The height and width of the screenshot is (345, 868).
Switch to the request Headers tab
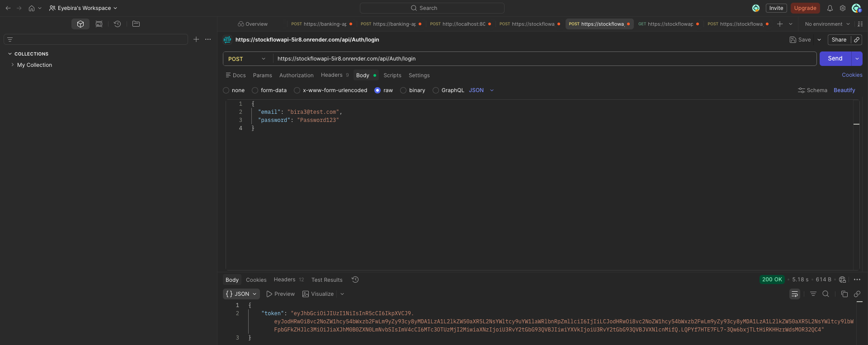tap(335, 75)
